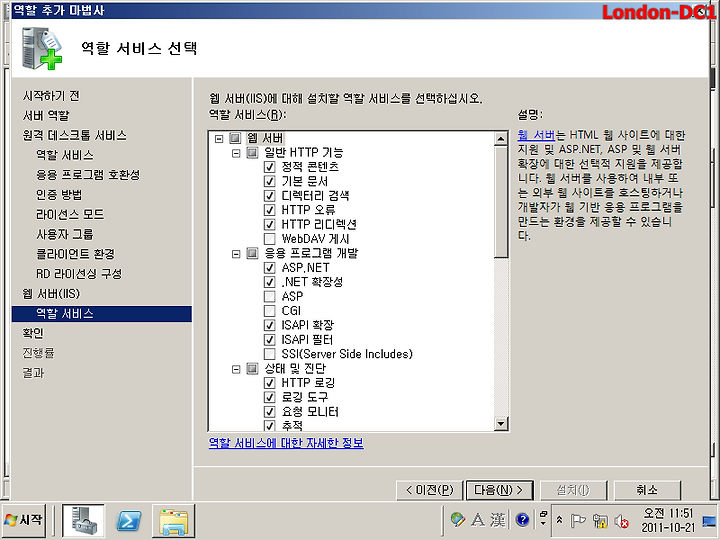Go to 클라이언트 환경 step

pos(75,254)
